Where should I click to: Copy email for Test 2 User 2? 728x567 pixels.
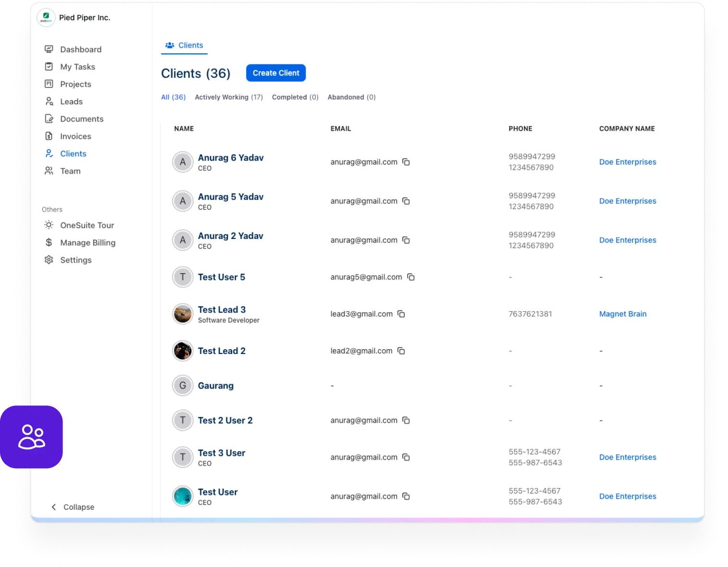pyautogui.click(x=406, y=420)
